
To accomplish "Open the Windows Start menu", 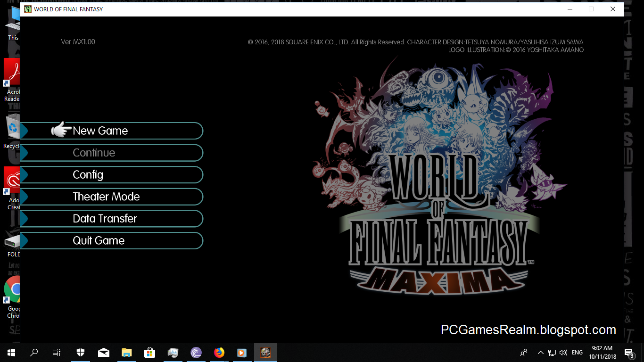I will point(11,352).
